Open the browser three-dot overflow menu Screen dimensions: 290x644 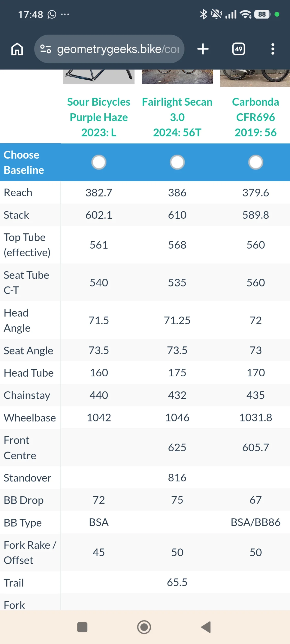pyautogui.click(x=273, y=49)
